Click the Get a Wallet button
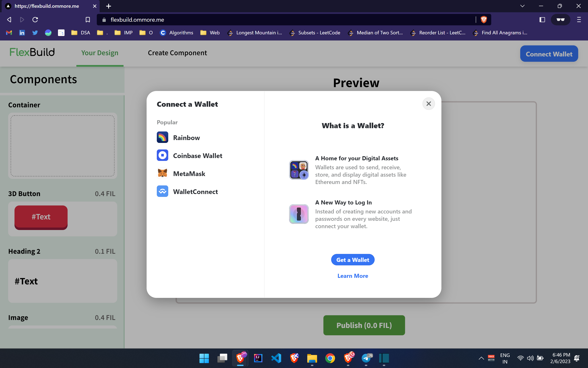588x368 pixels. click(353, 260)
